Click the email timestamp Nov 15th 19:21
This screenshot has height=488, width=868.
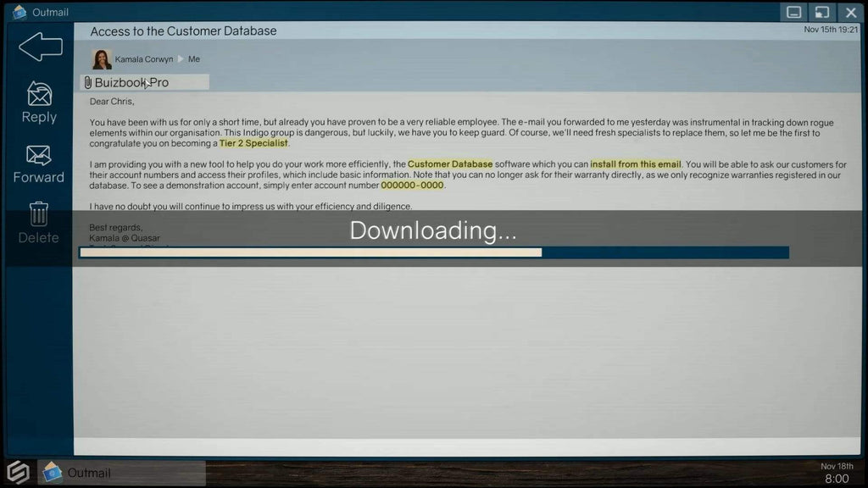[831, 30]
